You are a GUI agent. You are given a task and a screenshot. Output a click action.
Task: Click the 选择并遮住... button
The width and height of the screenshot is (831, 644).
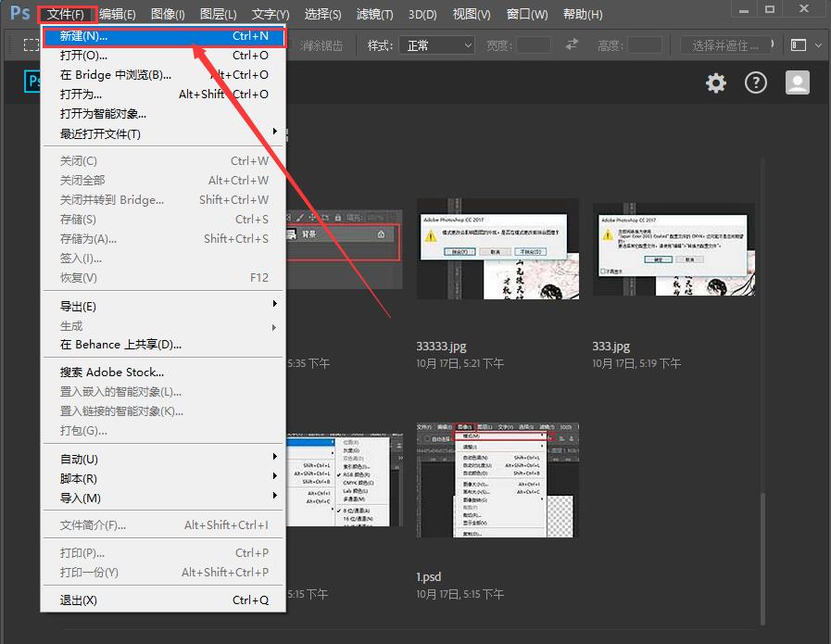point(725,45)
